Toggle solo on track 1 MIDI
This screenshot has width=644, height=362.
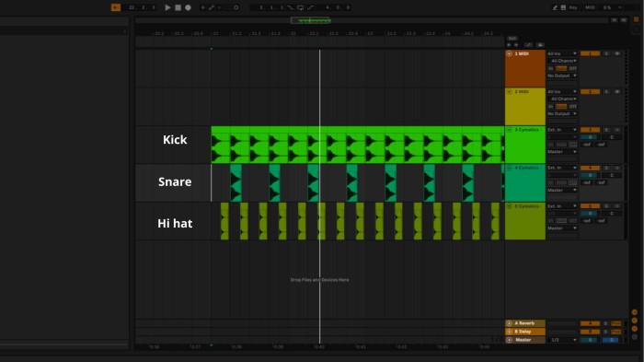click(x=606, y=54)
